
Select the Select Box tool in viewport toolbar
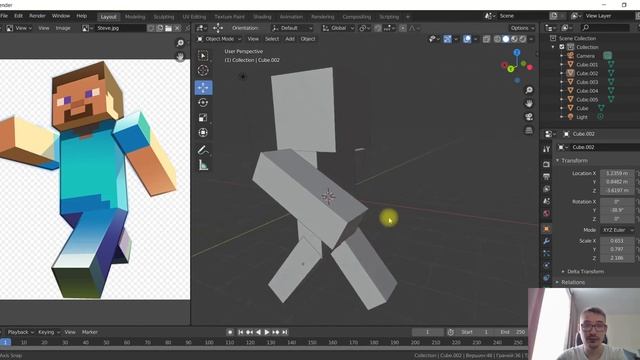click(203, 56)
